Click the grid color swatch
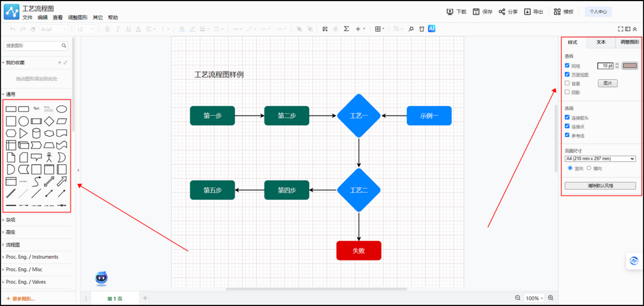The height and width of the screenshot is (306, 644). tap(630, 65)
